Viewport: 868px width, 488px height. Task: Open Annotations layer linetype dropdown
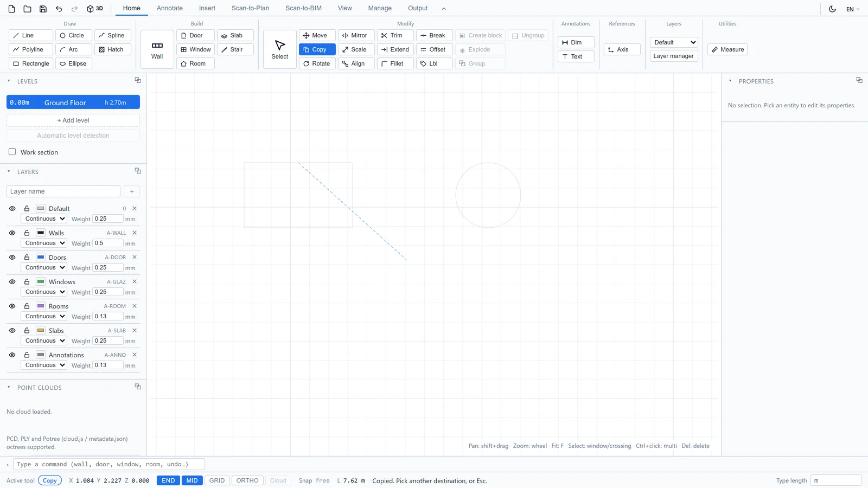44,365
